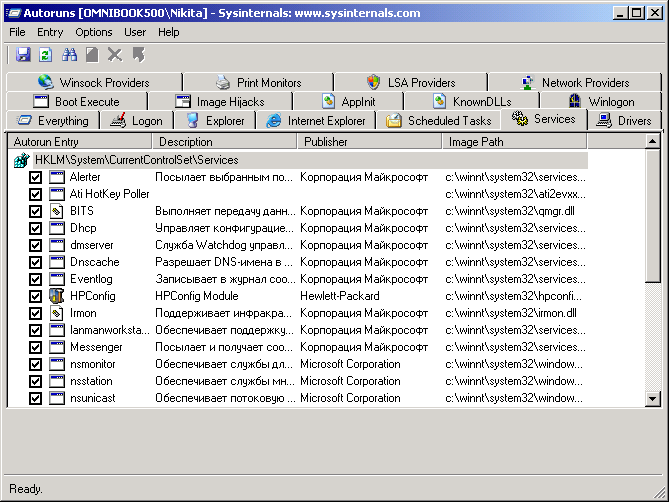
Task: Click the list scrollbar down arrow
Action: [x=652, y=399]
